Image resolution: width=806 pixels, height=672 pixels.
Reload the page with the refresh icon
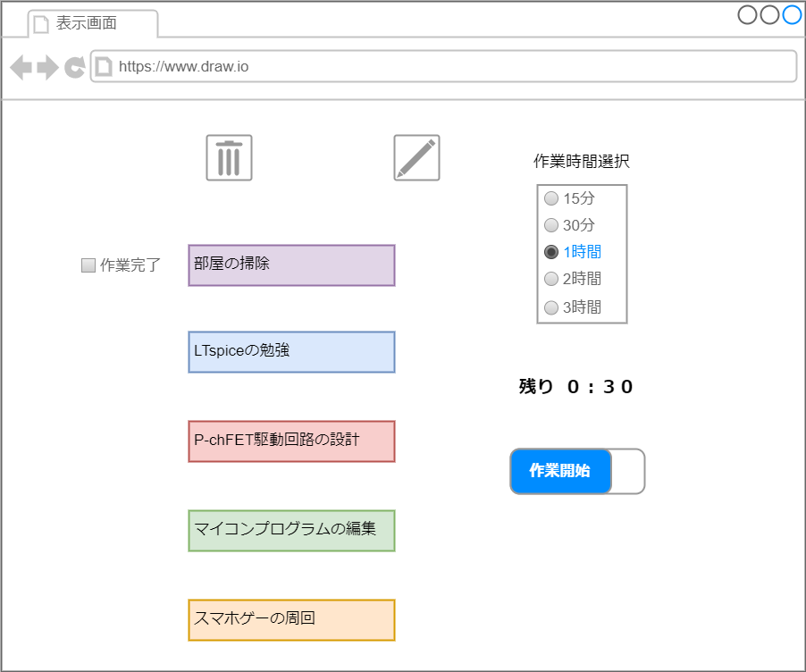click(x=75, y=67)
